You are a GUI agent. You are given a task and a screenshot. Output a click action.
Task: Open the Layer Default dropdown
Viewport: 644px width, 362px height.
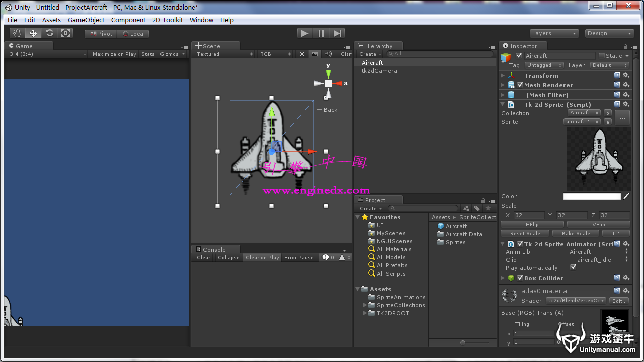(x=610, y=65)
